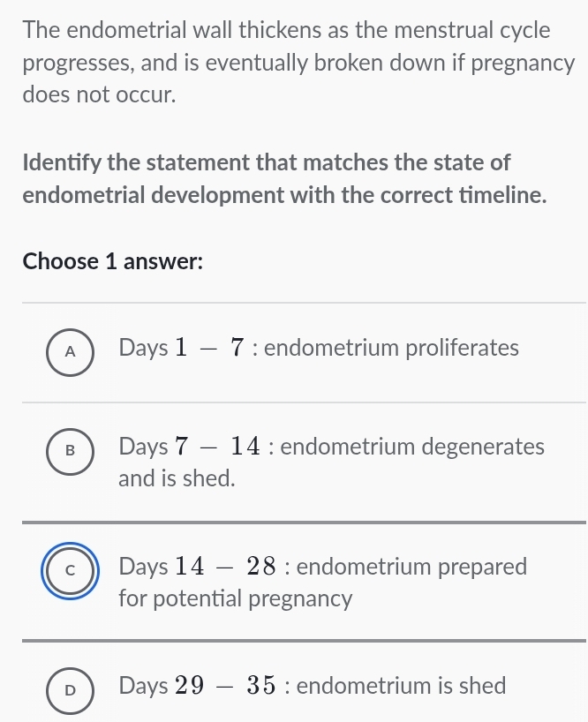
Task: Click the Choose 1 answer heading
Action: coord(112,261)
